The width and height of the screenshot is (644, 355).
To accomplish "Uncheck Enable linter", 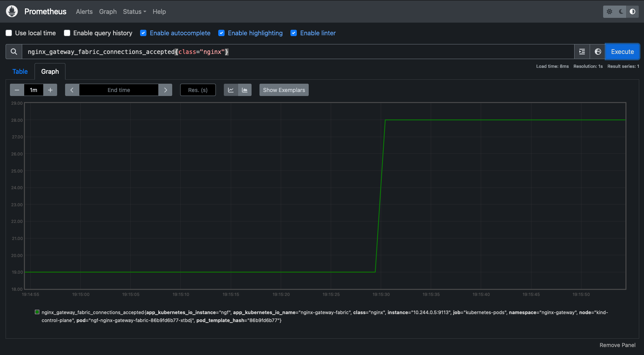I will click(294, 33).
